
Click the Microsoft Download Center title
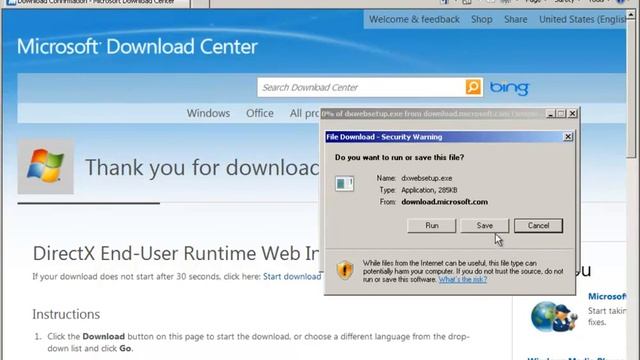click(x=137, y=47)
